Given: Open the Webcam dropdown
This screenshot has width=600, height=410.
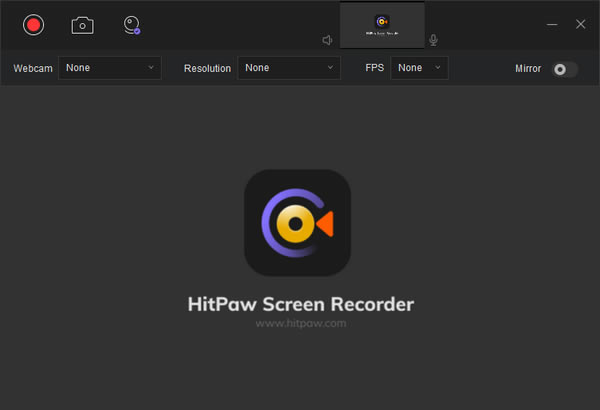Looking at the screenshot, I should tap(110, 68).
